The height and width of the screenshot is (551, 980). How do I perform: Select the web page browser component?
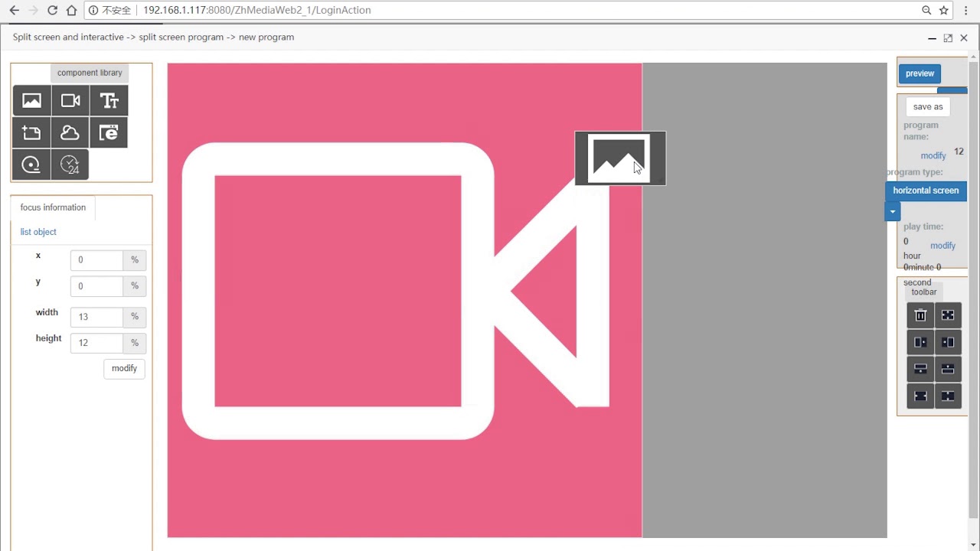pyautogui.click(x=109, y=133)
